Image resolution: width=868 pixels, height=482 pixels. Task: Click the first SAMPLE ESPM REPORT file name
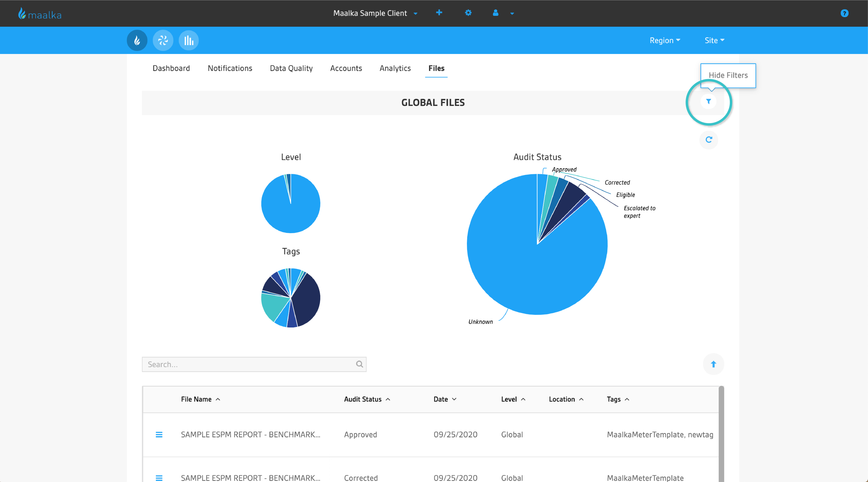coord(250,435)
